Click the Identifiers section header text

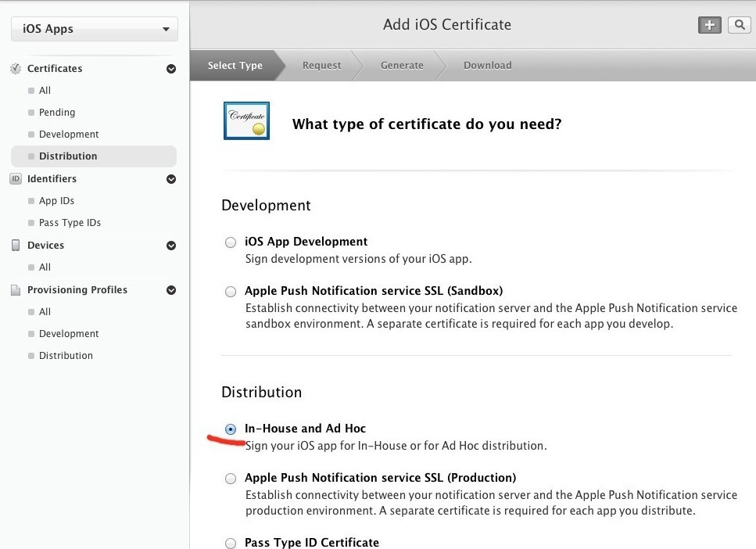[52, 178]
